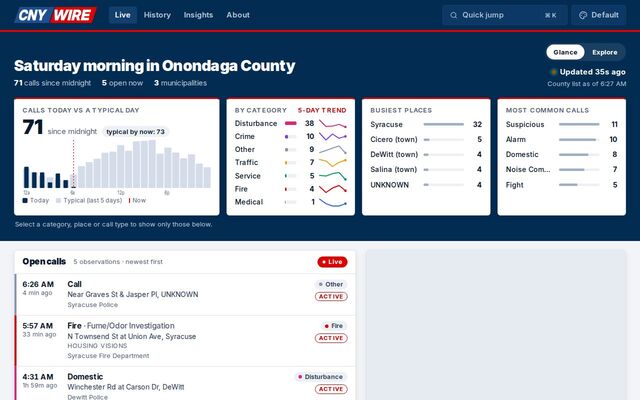Open the Default theme selector
Screen dimensions: 640x400
[x=598, y=15]
